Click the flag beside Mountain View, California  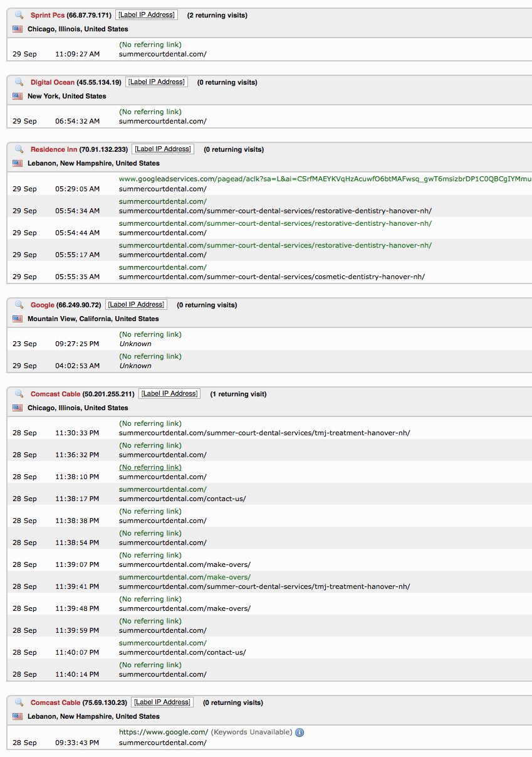(18, 319)
